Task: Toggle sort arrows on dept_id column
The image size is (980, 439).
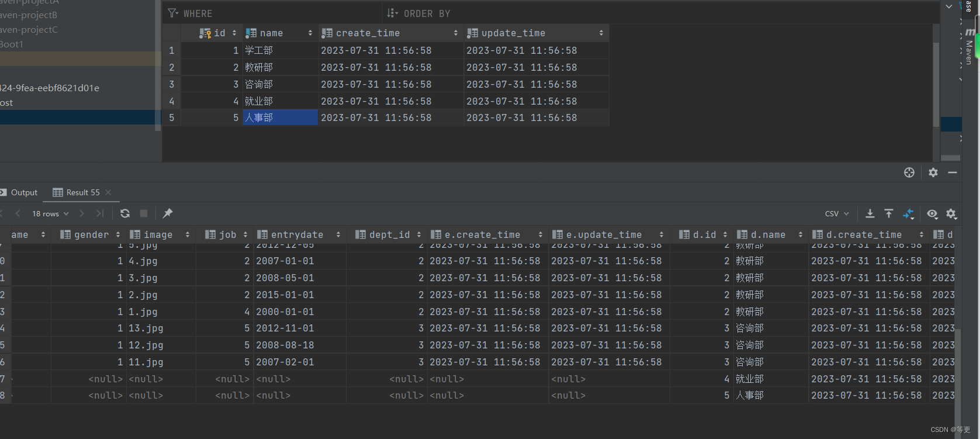Action: pyautogui.click(x=419, y=234)
